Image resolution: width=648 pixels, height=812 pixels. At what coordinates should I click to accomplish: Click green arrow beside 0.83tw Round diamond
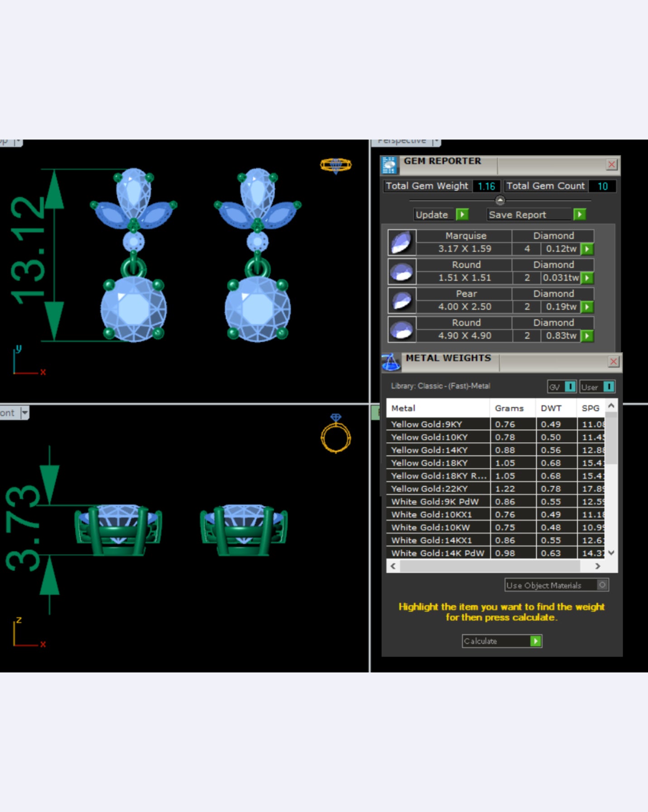point(587,336)
